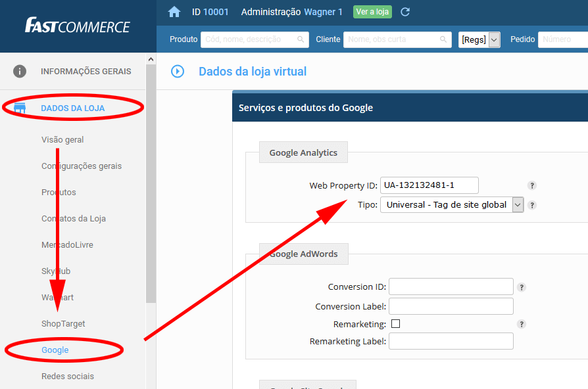Click the Google Analytics section heading
Viewport: 588px width, 389px height.
click(x=303, y=152)
